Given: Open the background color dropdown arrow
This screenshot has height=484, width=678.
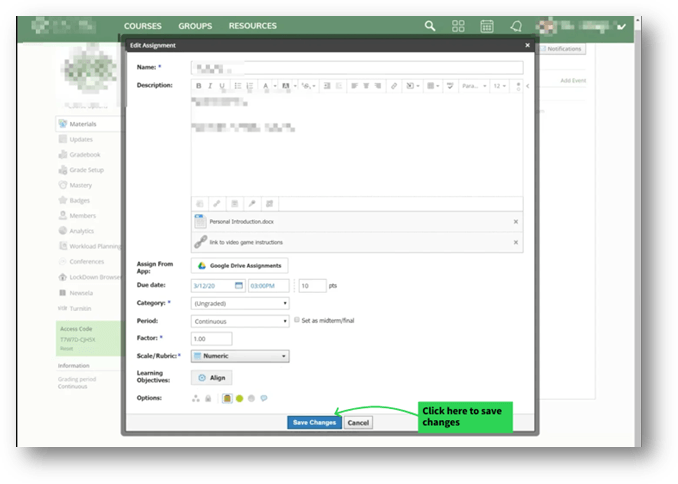Looking at the screenshot, I should click(x=295, y=86).
